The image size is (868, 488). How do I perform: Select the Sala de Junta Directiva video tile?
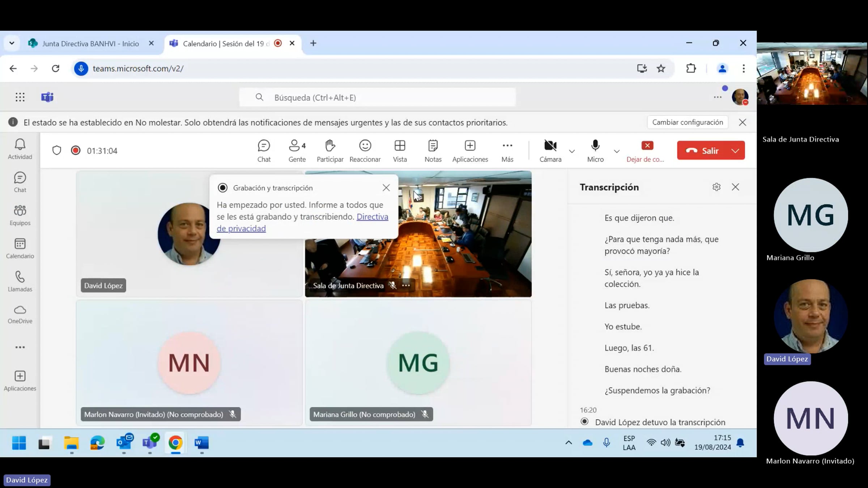tap(418, 234)
